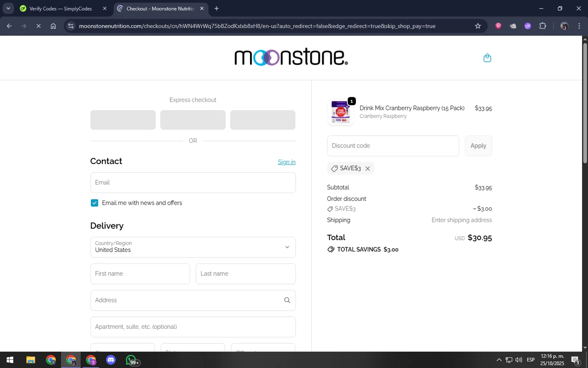Stop page loading in the browser toolbar

point(38,26)
